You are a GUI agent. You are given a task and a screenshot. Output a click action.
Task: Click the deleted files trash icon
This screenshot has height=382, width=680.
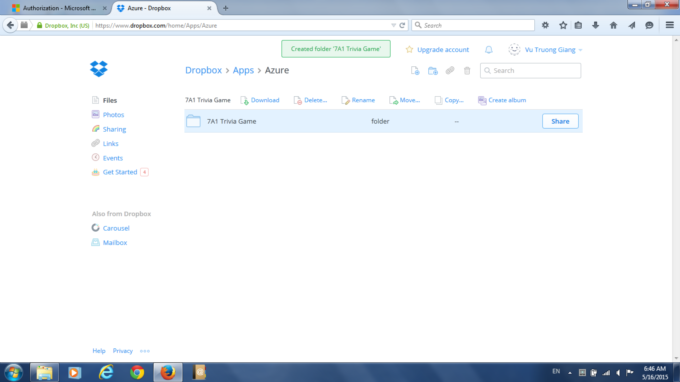click(467, 70)
